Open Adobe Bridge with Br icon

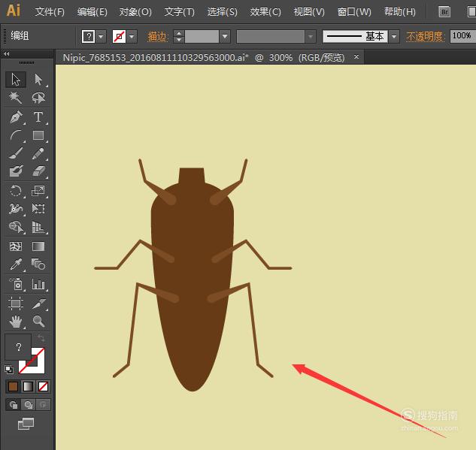point(444,12)
